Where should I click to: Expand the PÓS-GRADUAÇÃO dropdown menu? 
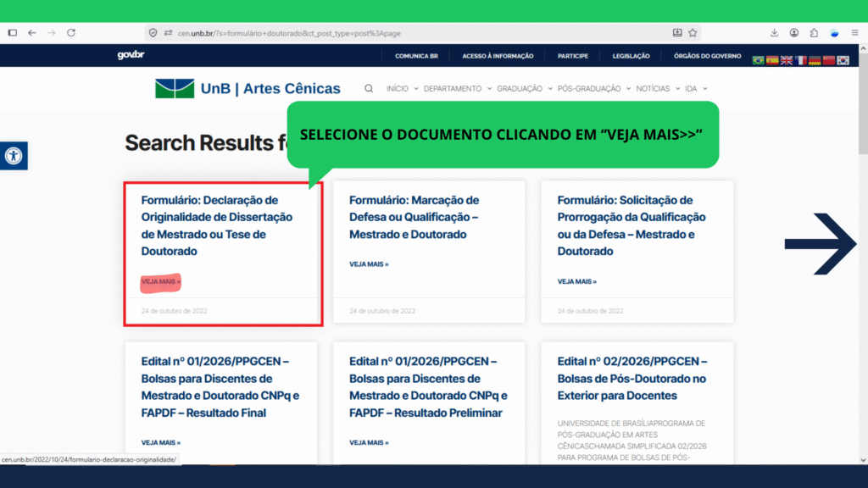(593, 88)
